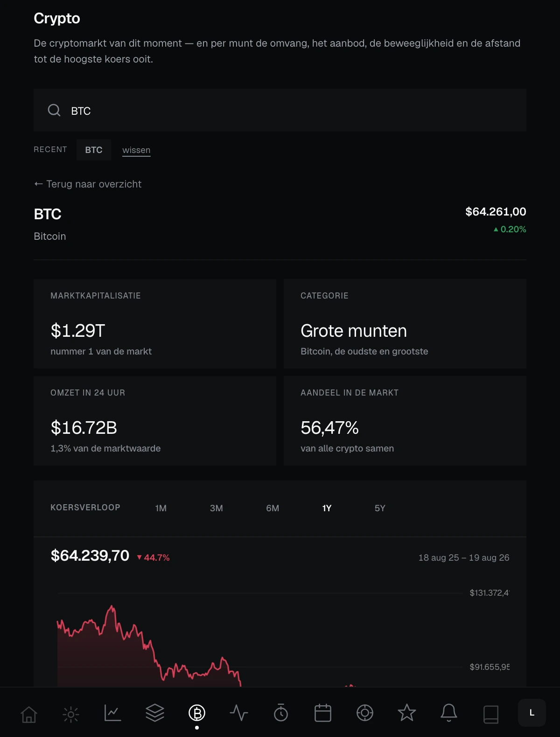Click the $64.261,00 price at top
Image resolution: width=560 pixels, height=737 pixels.
tap(496, 212)
